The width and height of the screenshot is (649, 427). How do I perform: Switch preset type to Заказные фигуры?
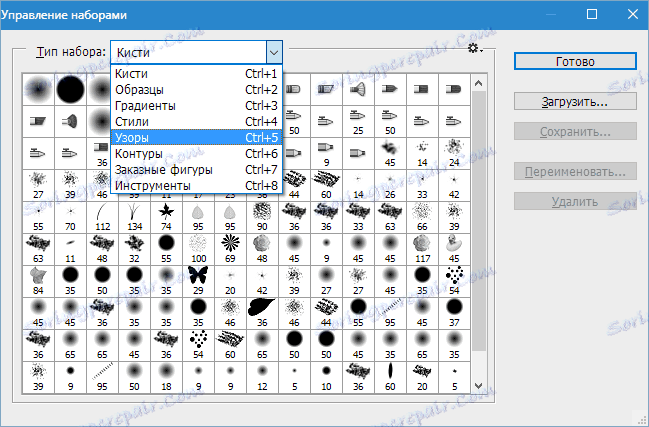(196, 170)
